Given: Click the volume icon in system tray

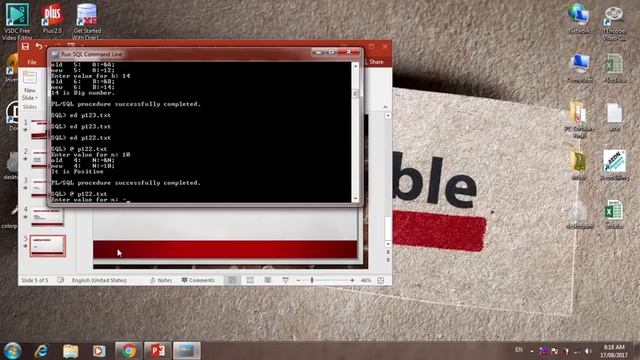Looking at the screenshot, I should tap(588, 351).
